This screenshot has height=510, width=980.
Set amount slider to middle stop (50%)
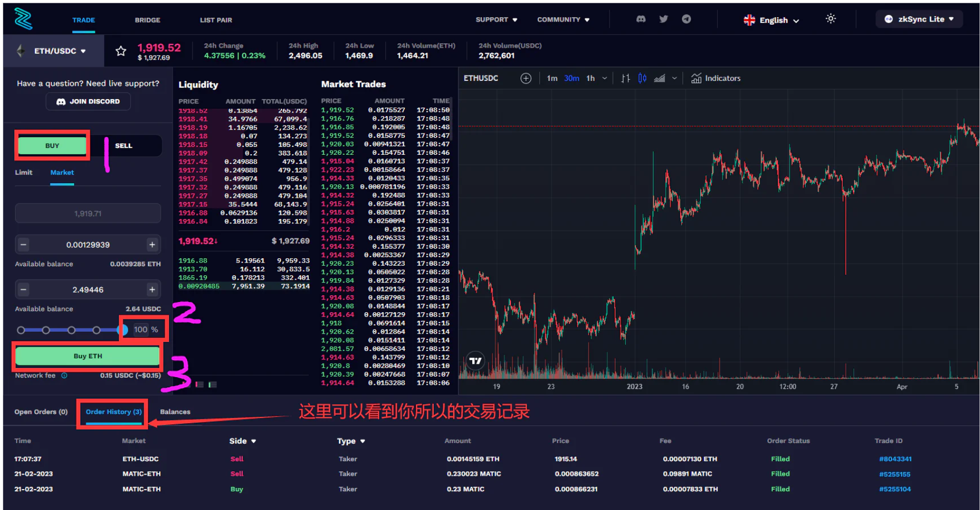(x=71, y=330)
